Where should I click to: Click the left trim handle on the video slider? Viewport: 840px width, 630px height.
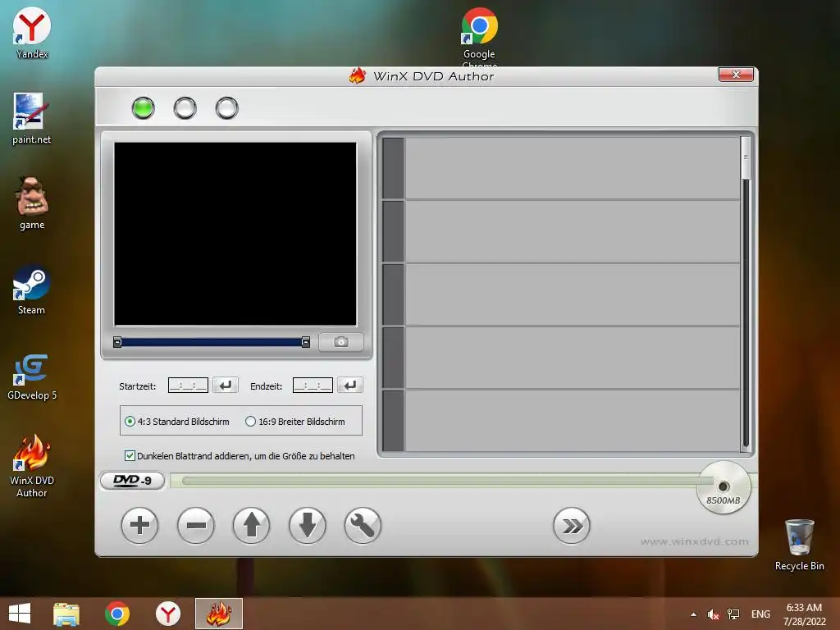pos(117,342)
